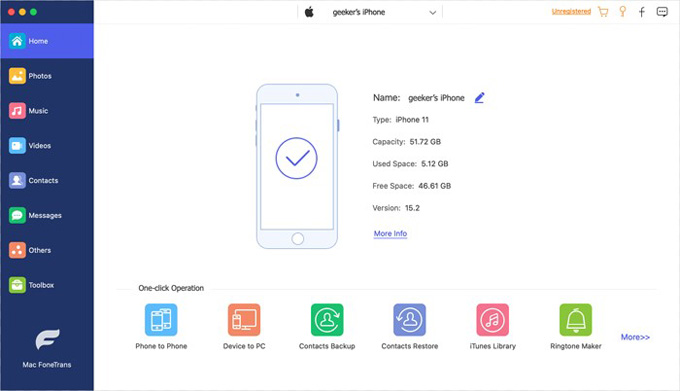The width and height of the screenshot is (680, 391).
Task: Click the 'Used Space: 5.12 GB' text
Action: point(410,164)
